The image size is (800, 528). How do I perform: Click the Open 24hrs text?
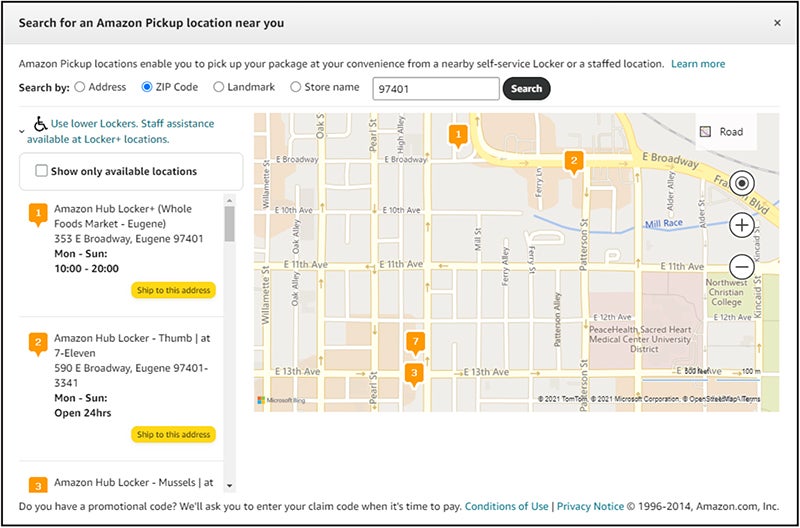[x=83, y=413]
